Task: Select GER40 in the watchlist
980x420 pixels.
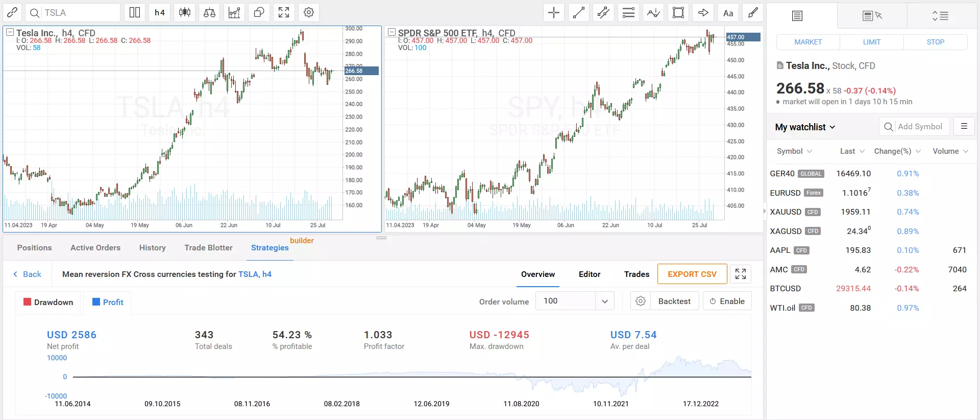Action: [871, 174]
